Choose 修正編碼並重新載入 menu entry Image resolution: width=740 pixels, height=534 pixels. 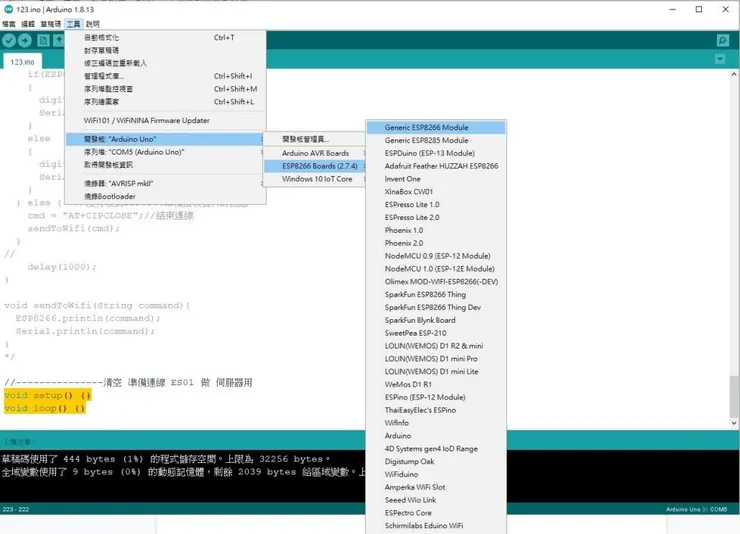coord(165,63)
